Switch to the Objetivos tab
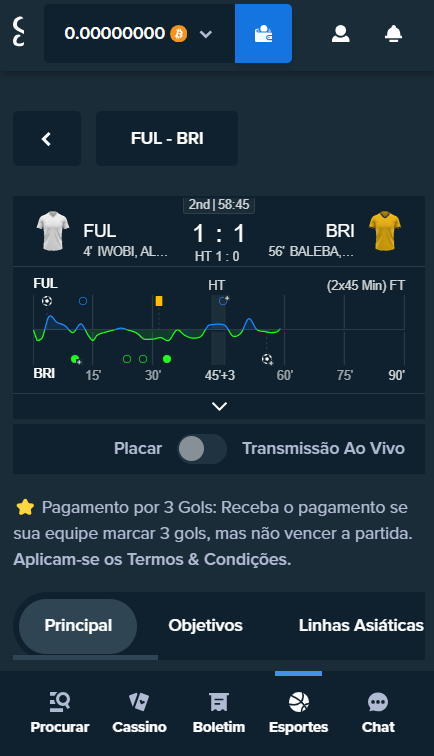 (205, 625)
